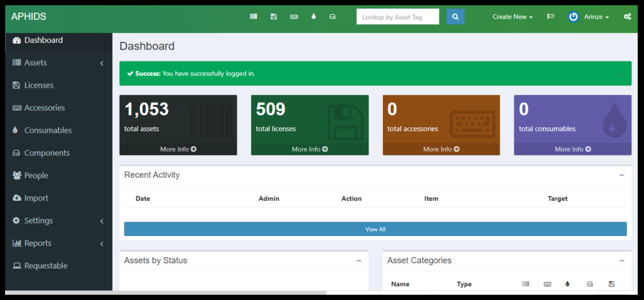Dismiss the success login alert

[x=620, y=74]
